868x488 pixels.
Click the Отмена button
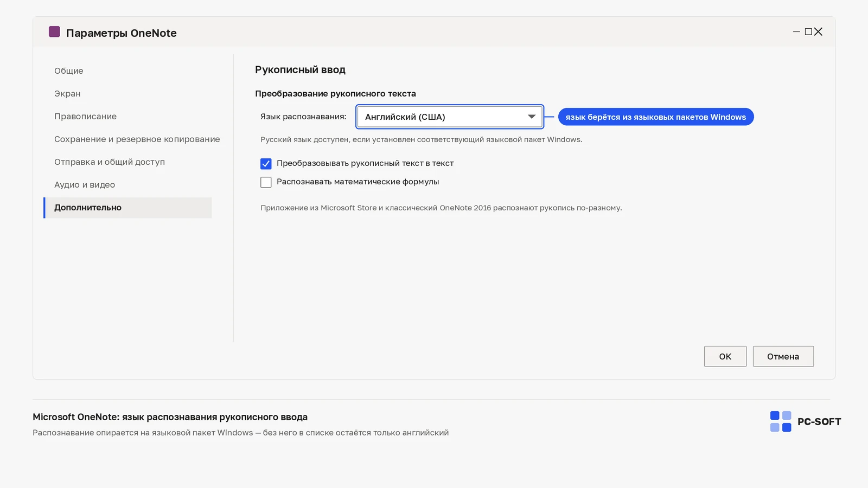tap(783, 356)
